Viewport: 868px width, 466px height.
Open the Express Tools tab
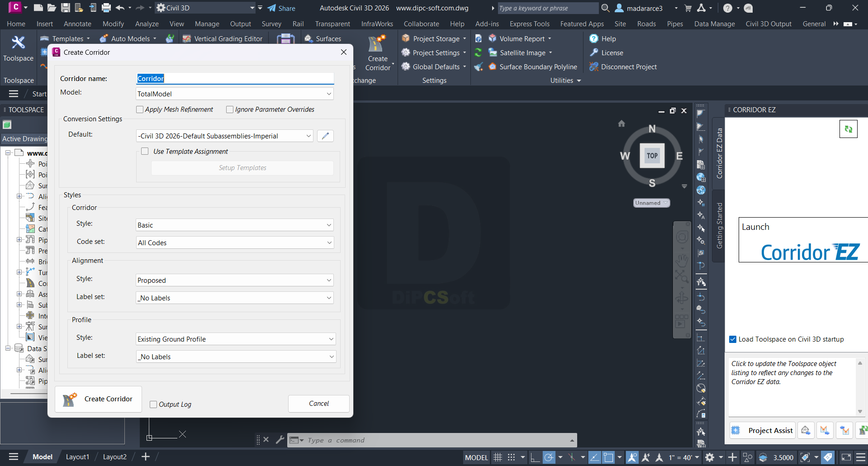tap(530, 24)
